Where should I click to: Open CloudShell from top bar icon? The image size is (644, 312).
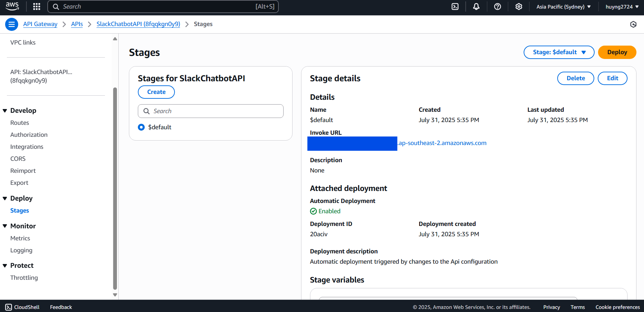pyautogui.click(x=455, y=7)
